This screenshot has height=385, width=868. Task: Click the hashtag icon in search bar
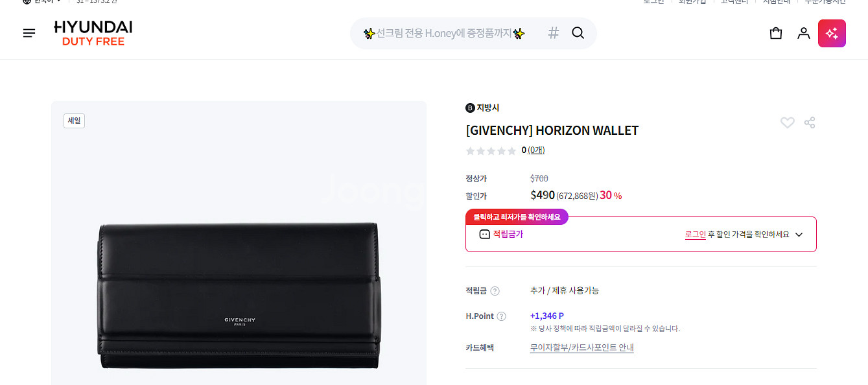point(553,33)
